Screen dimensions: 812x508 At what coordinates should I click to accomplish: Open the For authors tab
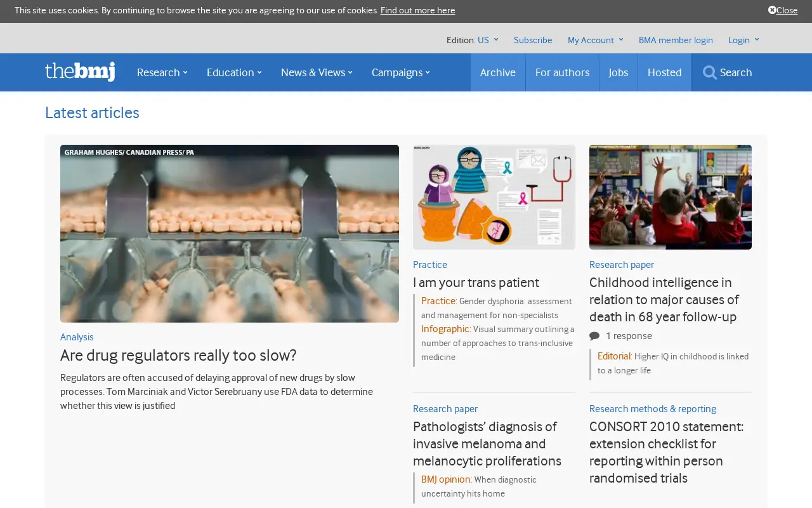point(562,72)
